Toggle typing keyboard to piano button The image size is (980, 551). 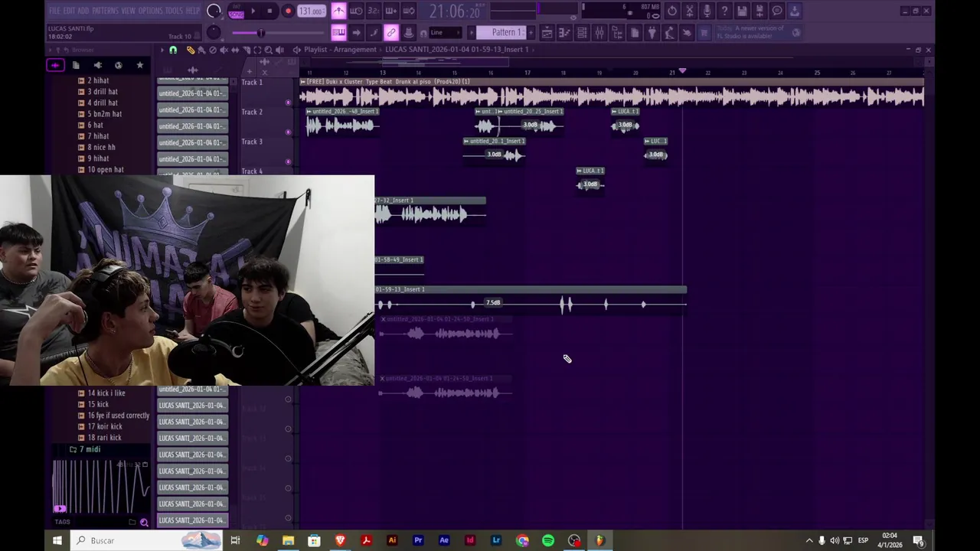(338, 32)
